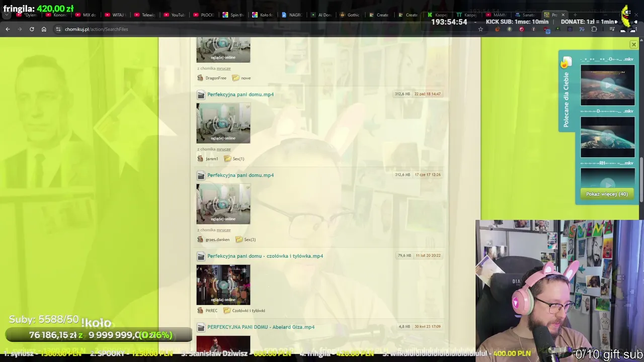
Task: Click the 11 lut 20 20:22 date text
Action: click(428, 255)
